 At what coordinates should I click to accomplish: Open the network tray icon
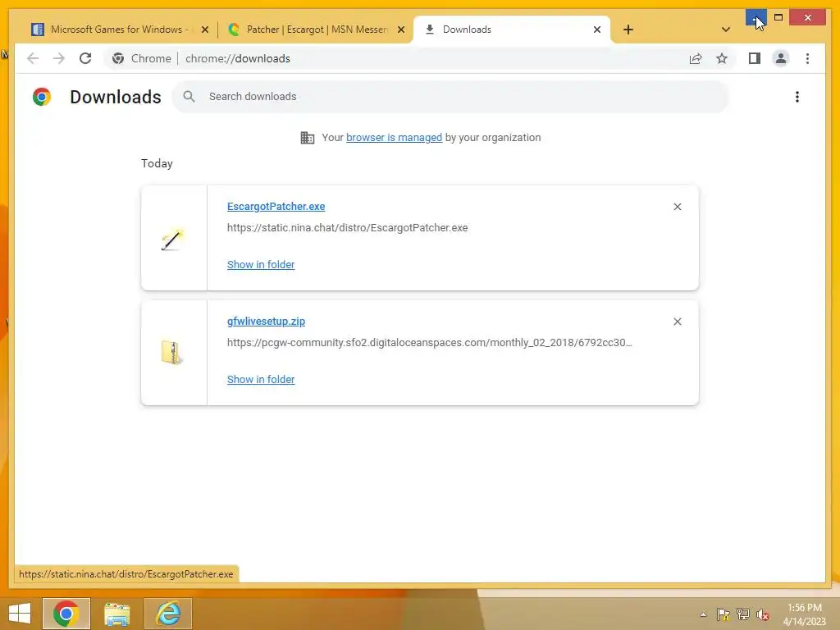(743, 614)
